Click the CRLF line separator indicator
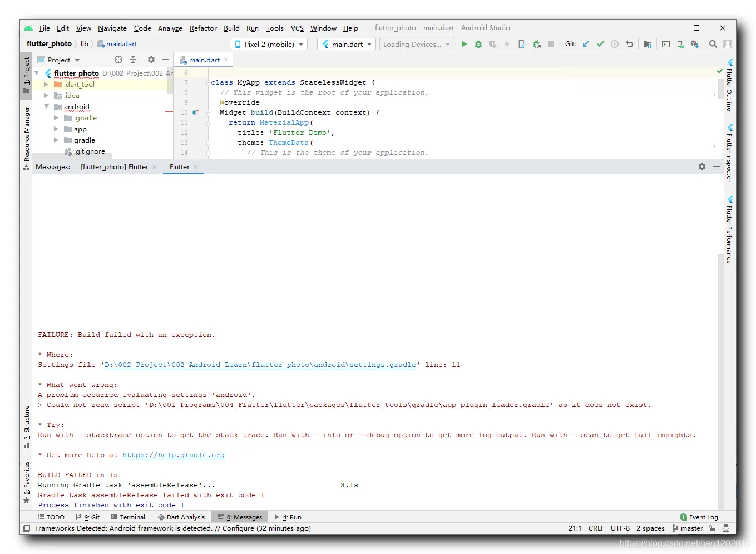Image resolution: width=756 pixels, height=554 pixels. [x=596, y=528]
